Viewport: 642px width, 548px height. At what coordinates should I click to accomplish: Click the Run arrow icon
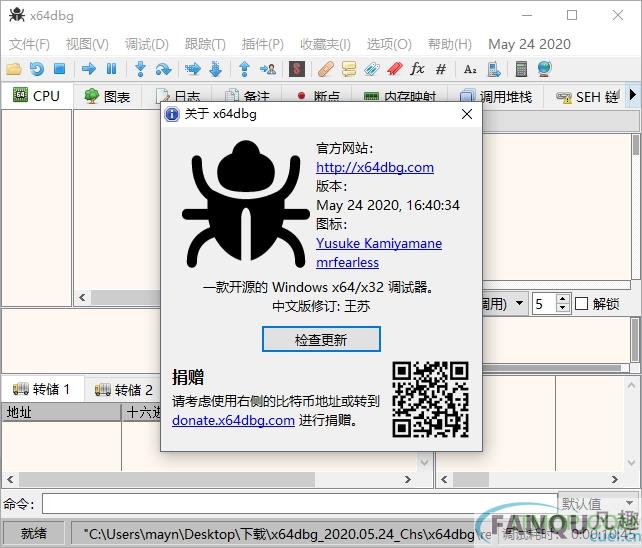pos(88,69)
